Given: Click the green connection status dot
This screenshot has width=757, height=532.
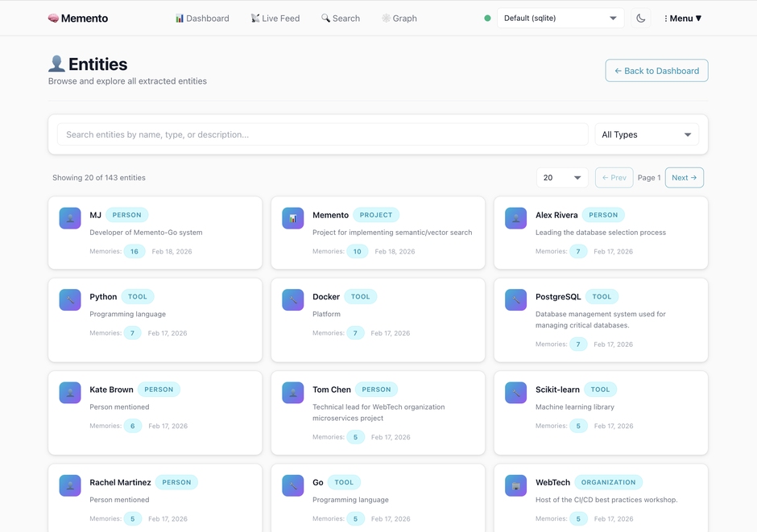Looking at the screenshot, I should [487, 19].
